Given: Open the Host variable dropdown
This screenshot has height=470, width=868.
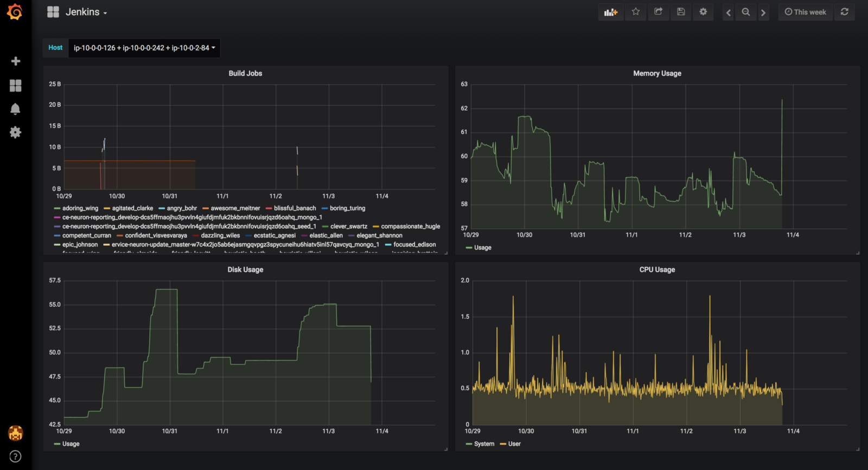Looking at the screenshot, I should click(144, 48).
